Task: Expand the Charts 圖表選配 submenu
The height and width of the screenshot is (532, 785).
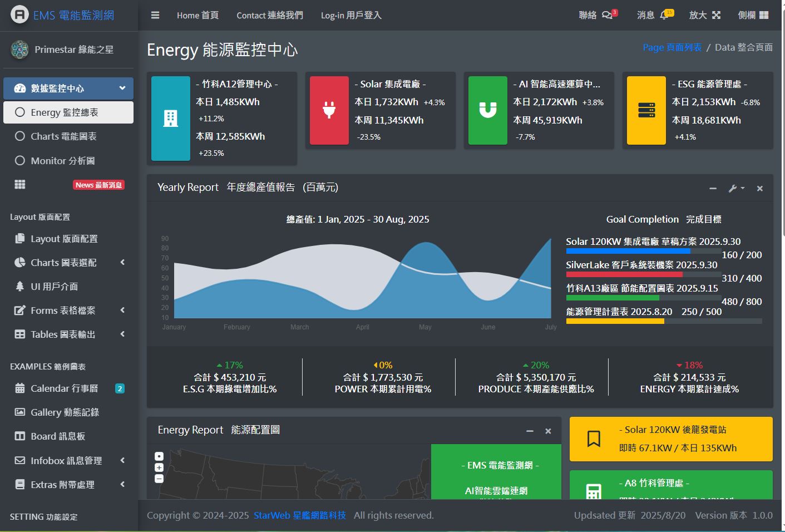Action: pos(122,263)
